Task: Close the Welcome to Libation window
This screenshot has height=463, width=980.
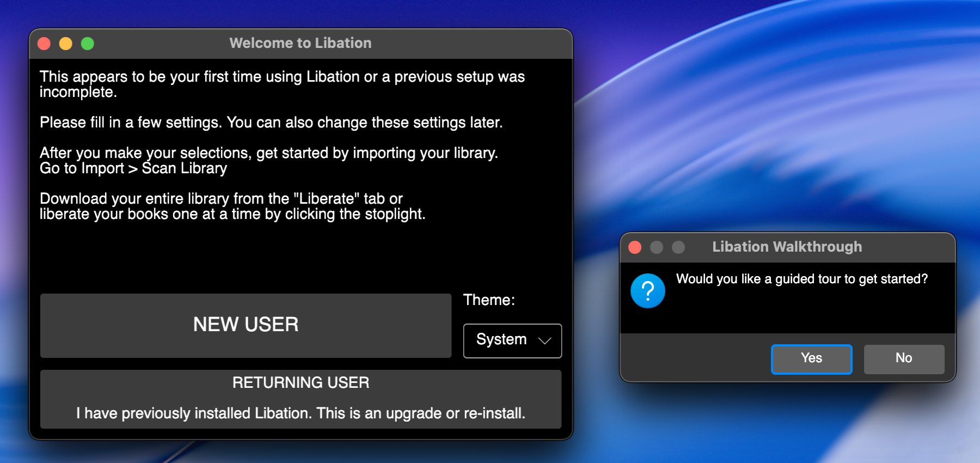Action: 44,44
